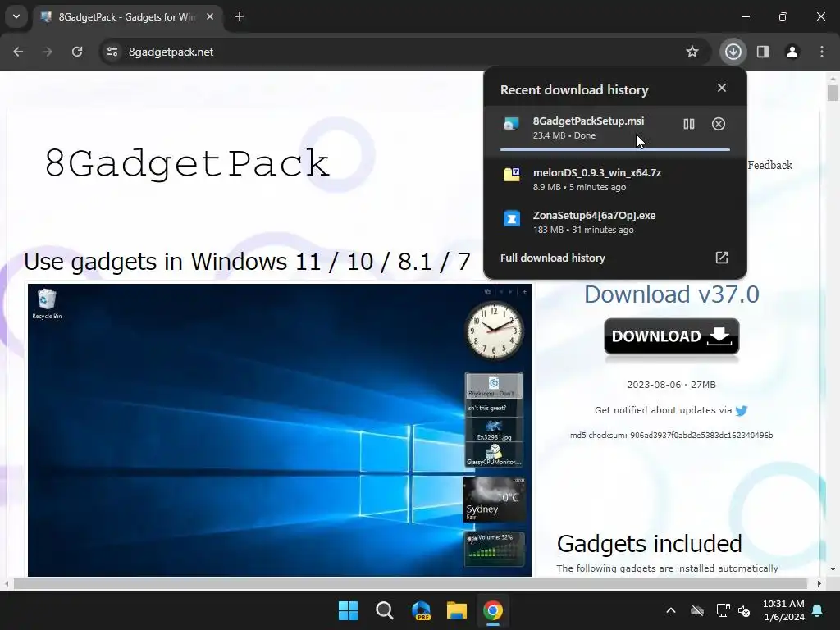
Task: Show hidden system tray icons
Action: click(x=671, y=610)
